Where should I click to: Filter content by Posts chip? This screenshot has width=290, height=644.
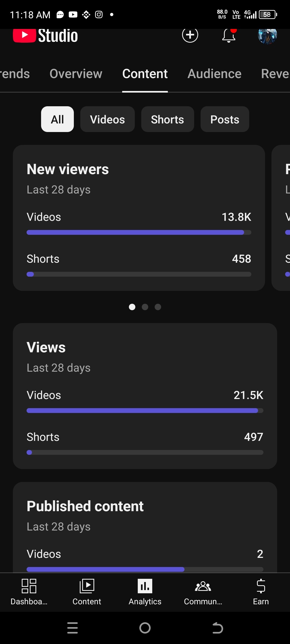[225, 119]
